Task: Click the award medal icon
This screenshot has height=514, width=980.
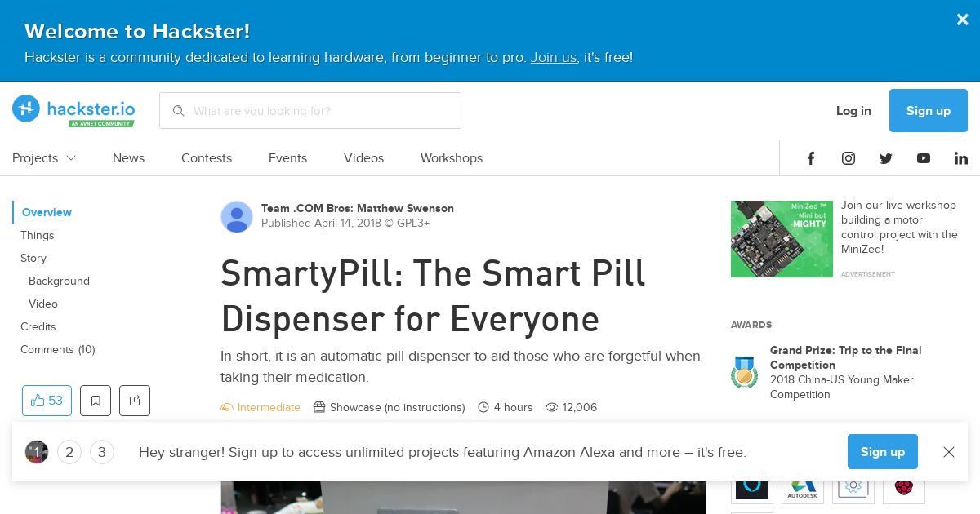Action: 744,372
